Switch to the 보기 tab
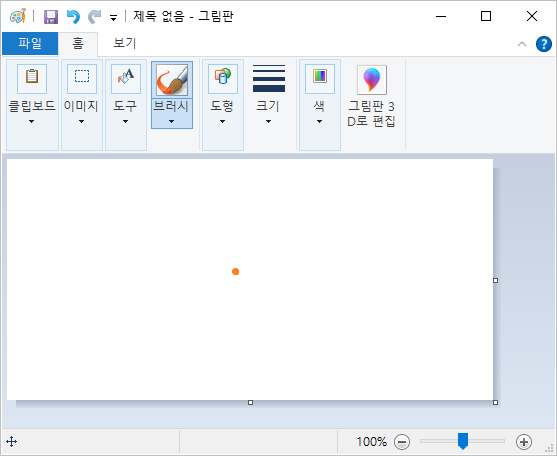Screen dimensions: 557x456 [125, 43]
